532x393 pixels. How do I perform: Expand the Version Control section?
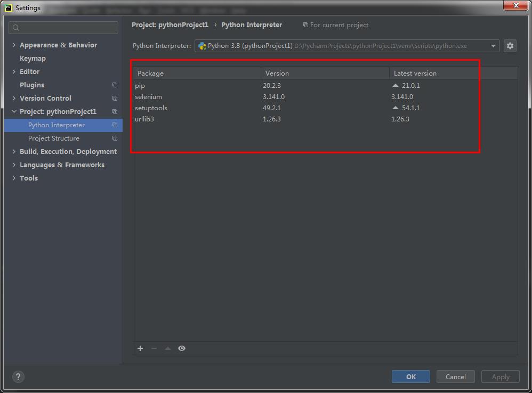[14, 98]
